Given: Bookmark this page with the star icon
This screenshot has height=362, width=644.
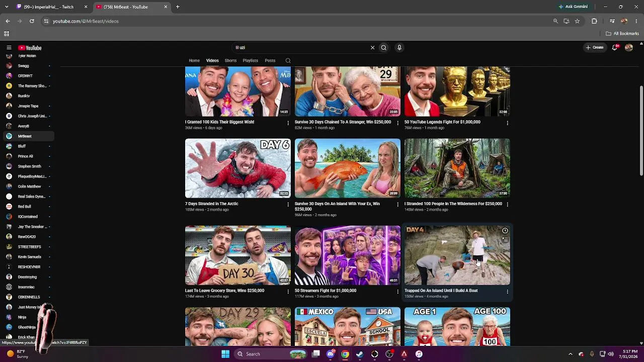Looking at the screenshot, I should tap(577, 21).
